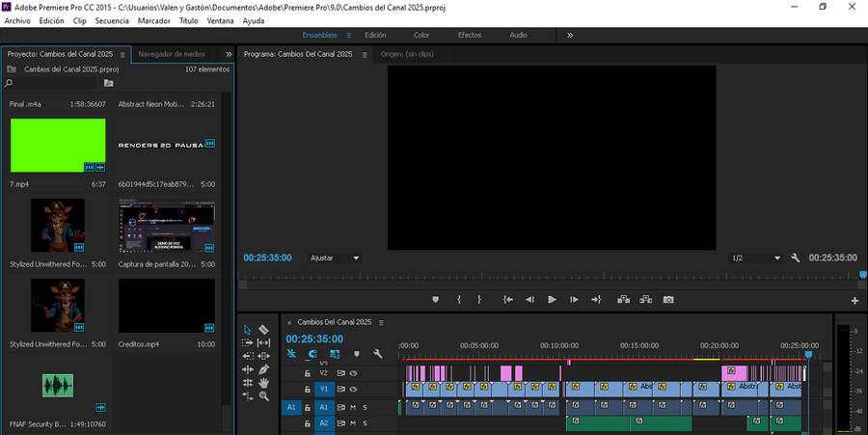Open Program monitor wrench settings
Screen dimensions: 868x435
[795, 258]
